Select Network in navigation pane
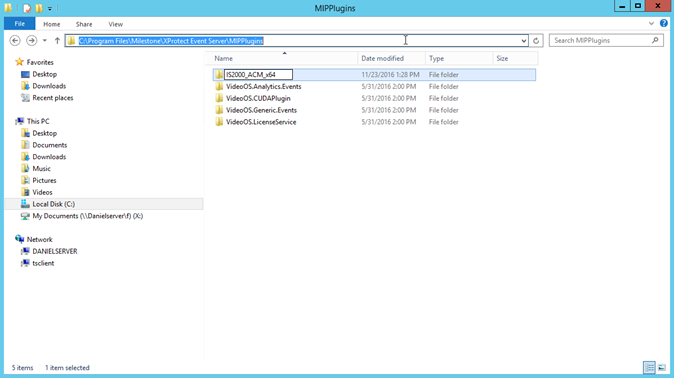674x378 pixels. coord(40,240)
